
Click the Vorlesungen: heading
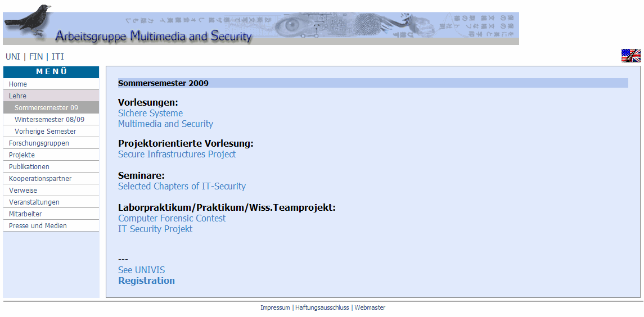(x=148, y=103)
